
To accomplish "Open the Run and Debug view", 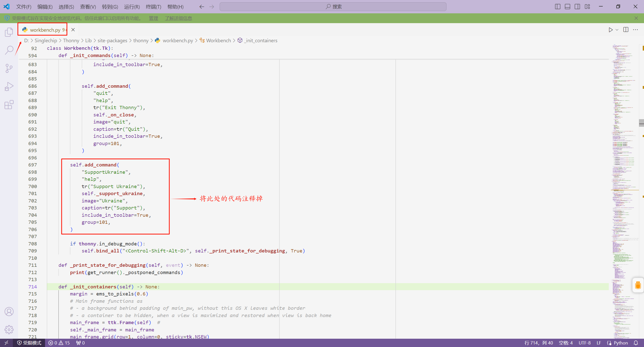I will coord(9,86).
